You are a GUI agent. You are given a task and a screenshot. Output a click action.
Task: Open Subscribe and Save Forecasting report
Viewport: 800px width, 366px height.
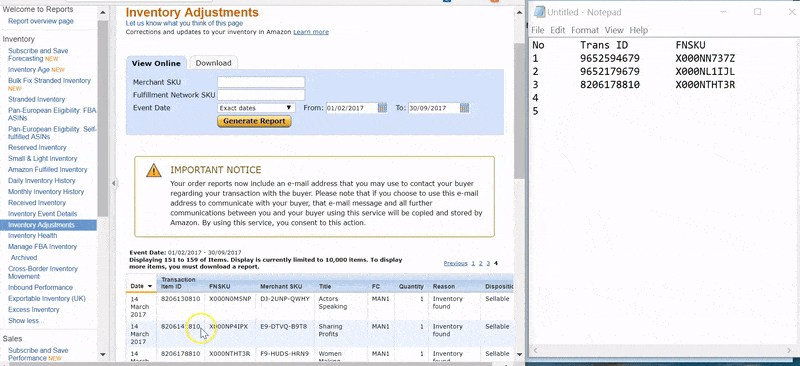click(x=38, y=55)
